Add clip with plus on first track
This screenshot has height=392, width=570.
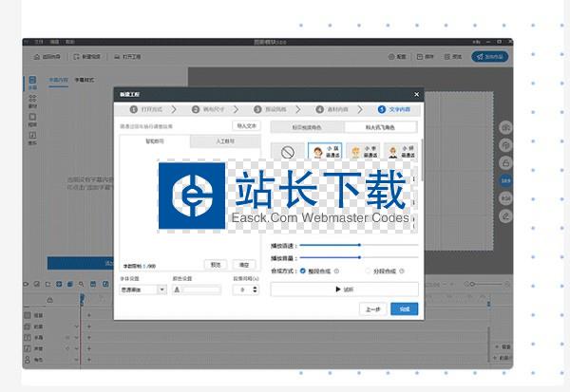(89, 315)
